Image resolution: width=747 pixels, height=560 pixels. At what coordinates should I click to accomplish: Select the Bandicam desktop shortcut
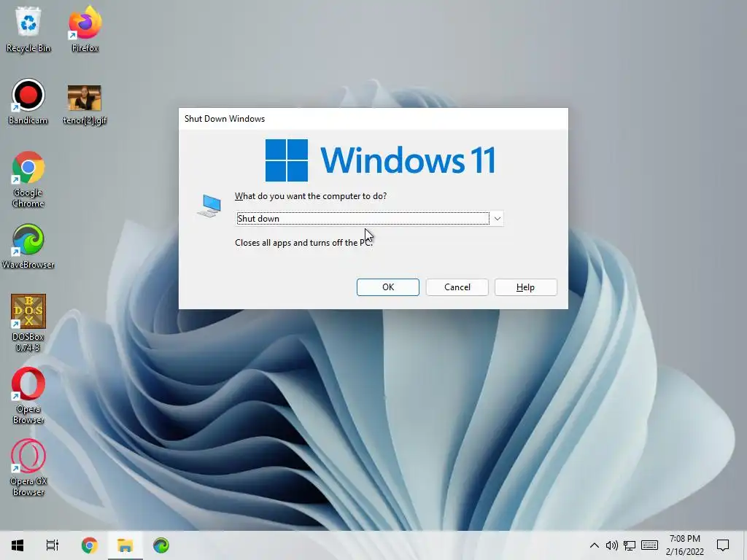(x=28, y=102)
